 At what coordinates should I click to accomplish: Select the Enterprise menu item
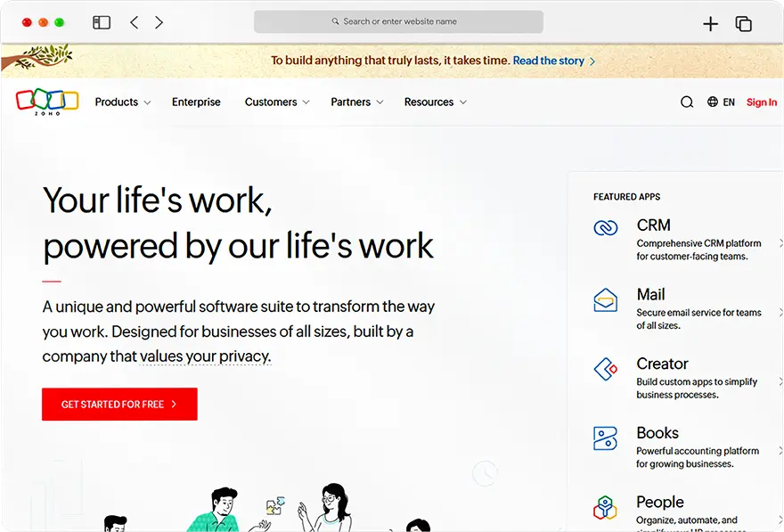pos(196,102)
